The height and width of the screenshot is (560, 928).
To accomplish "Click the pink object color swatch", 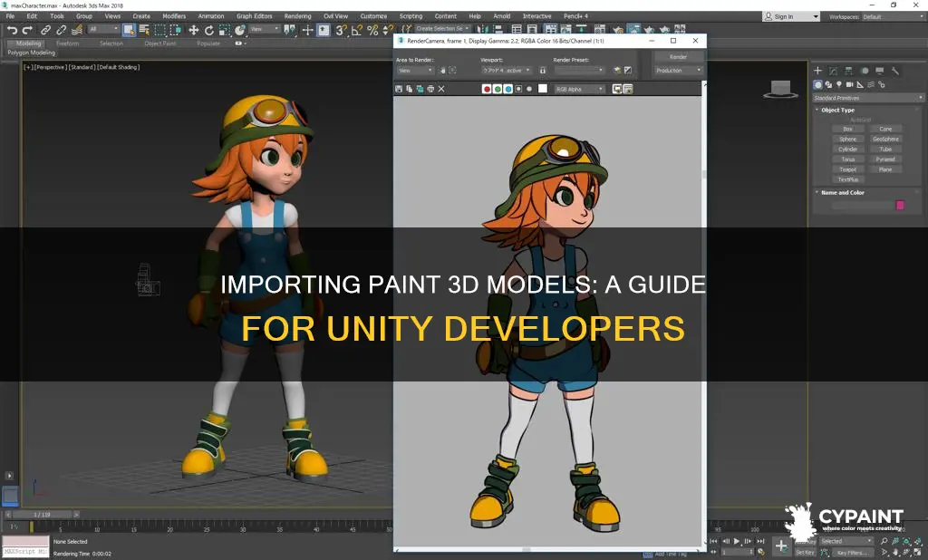I will [x=900, y=206].
